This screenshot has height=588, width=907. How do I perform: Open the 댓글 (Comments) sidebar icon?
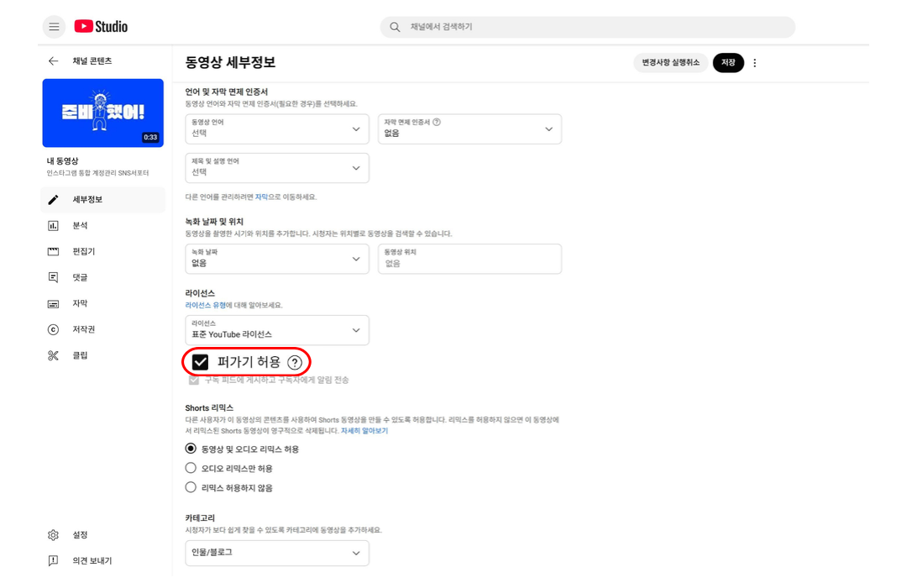[x=53, y=277]
